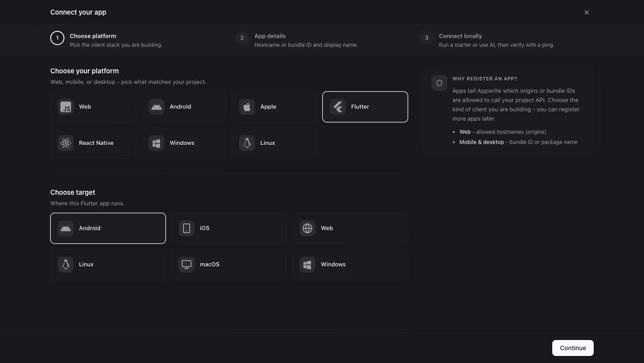The width and height of the screenshot is (644, 363).
Task: Click the Apple logo icon
Action: [x=247, y=107]
